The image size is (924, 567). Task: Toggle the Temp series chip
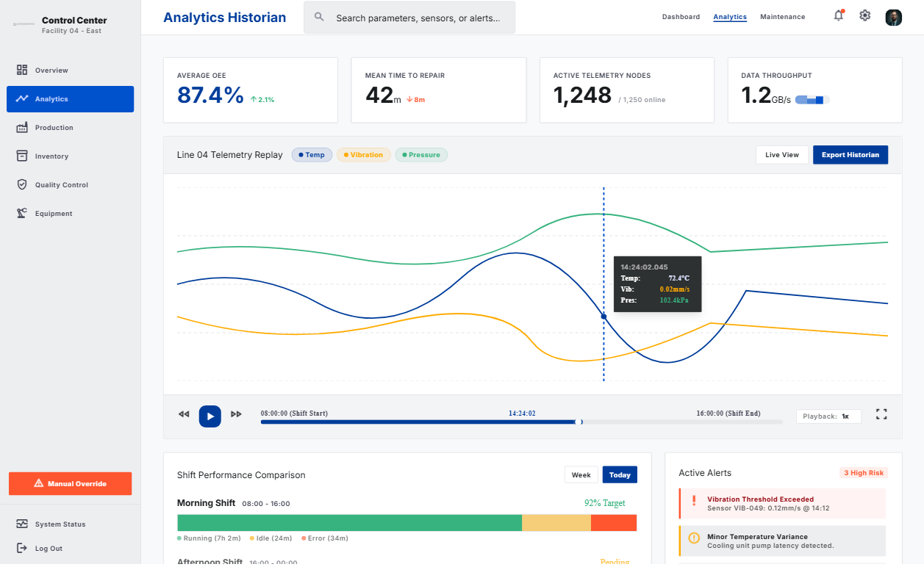pyautogui.click(x=311, y=155)
